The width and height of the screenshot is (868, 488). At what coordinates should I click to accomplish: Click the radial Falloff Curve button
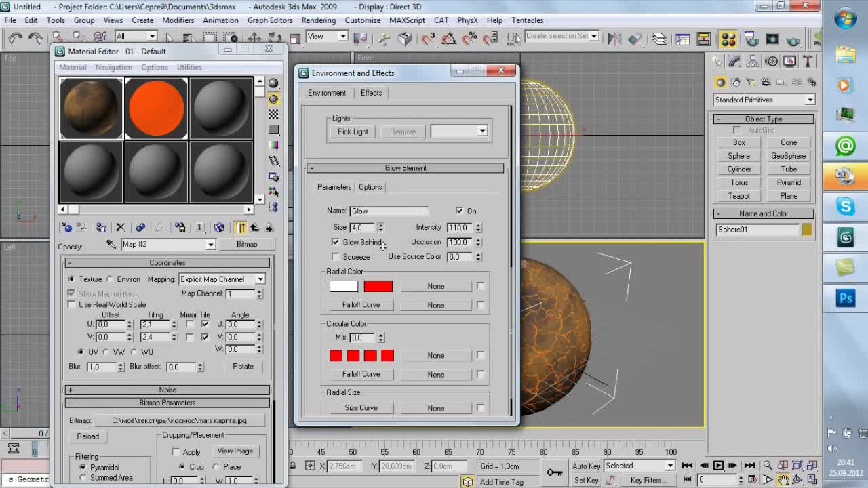click(361, 305)
